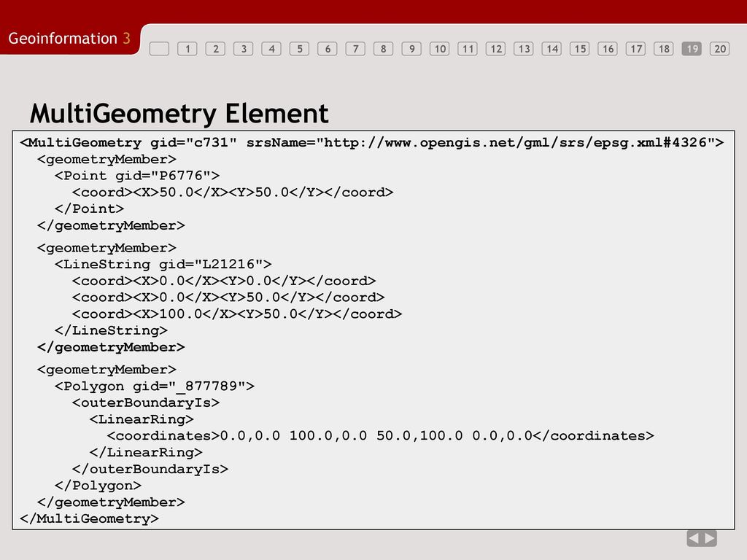
Task: Jump to slide 1
Action: coord(187,49)
